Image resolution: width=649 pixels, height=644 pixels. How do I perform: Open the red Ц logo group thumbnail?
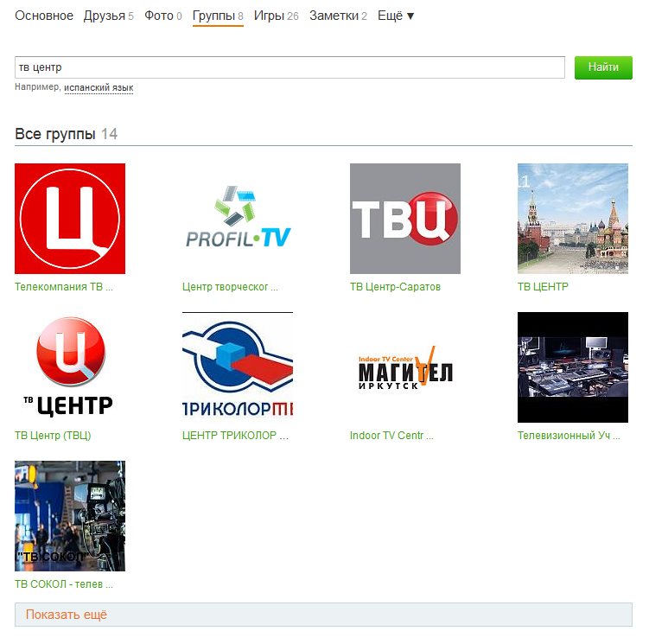[x=70, y=219]
